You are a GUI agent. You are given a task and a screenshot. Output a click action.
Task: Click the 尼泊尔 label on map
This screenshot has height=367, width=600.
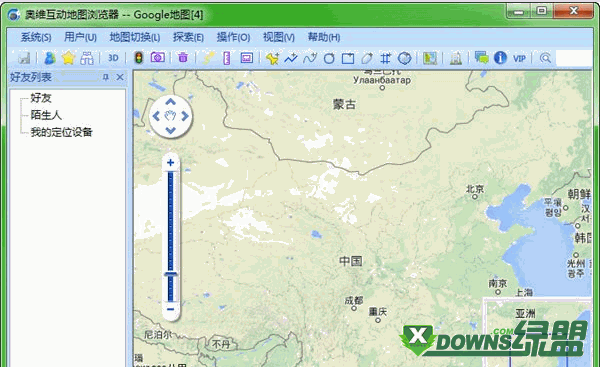(158, 335)
